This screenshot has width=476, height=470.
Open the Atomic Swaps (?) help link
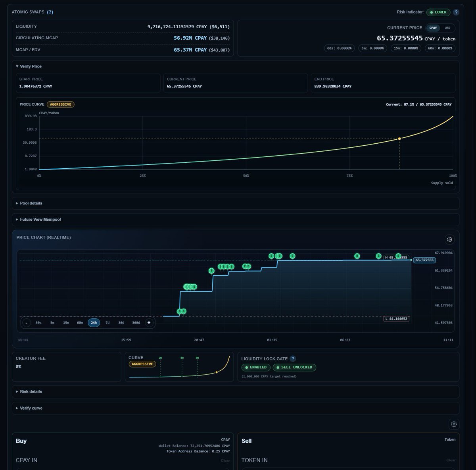[x=50, y=12]
